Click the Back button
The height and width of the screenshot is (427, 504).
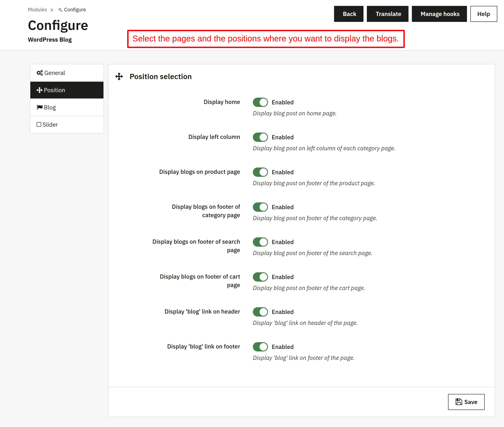tap(349, 14)
